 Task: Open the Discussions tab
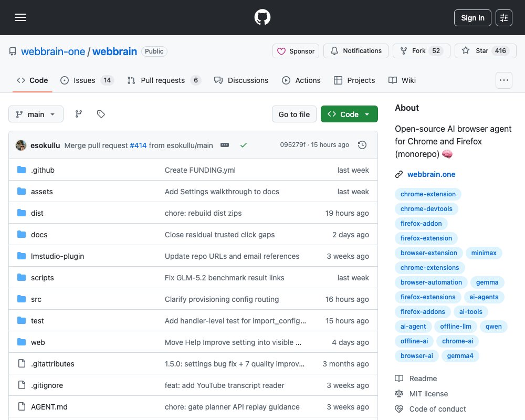pyautogui.click(x=241, y=80)
